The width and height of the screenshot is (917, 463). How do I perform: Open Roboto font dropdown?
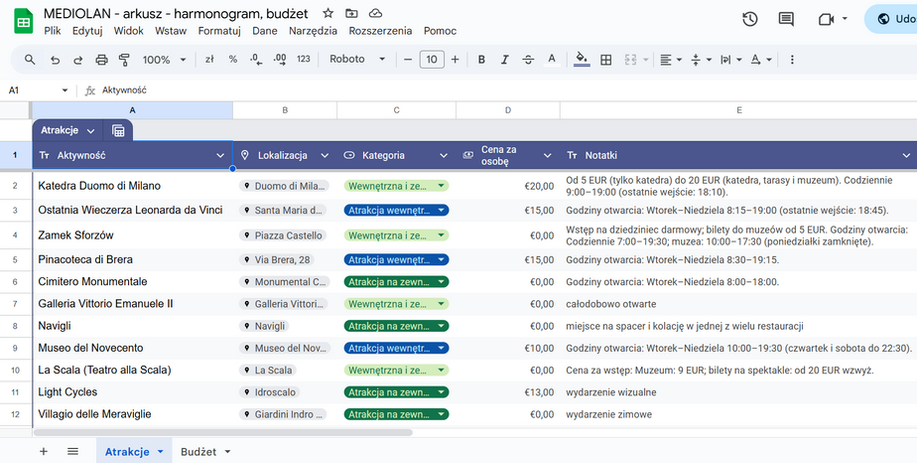(x=357, y=59)
